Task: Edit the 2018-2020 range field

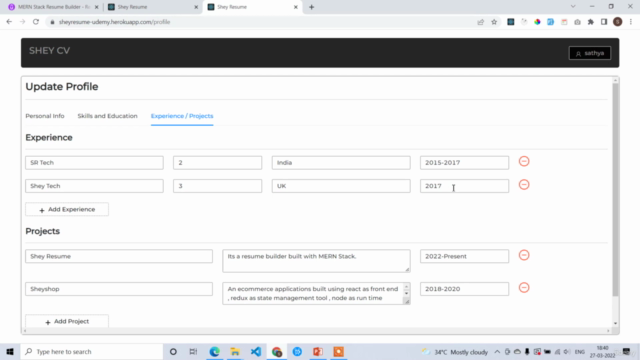Action: 464,289
